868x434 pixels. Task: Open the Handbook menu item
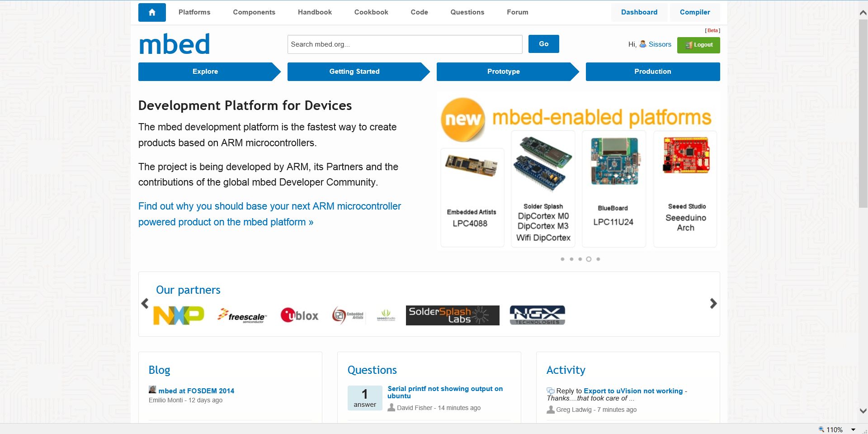(315, 12)
